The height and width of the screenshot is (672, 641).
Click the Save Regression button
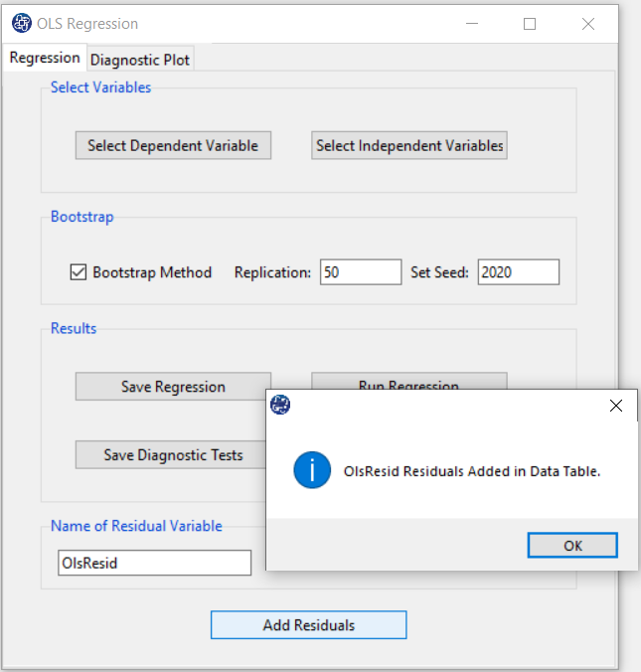[173, 387]
